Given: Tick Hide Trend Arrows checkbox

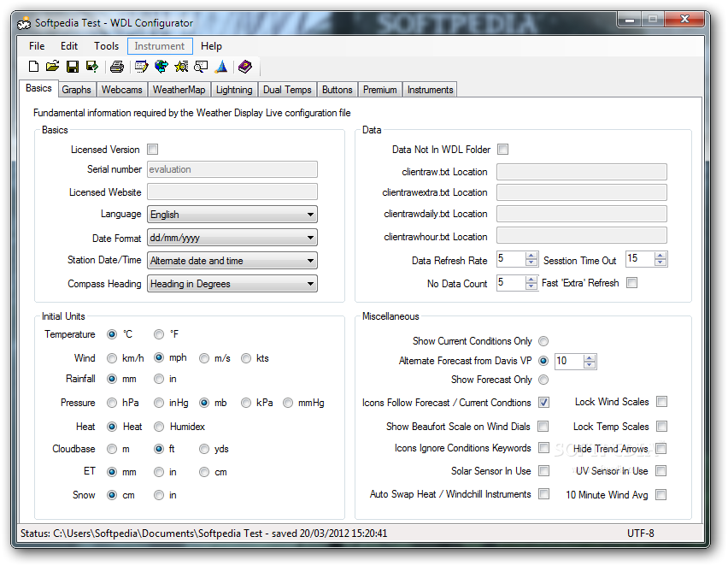Looking at the screenshot, I should (661, 448).
